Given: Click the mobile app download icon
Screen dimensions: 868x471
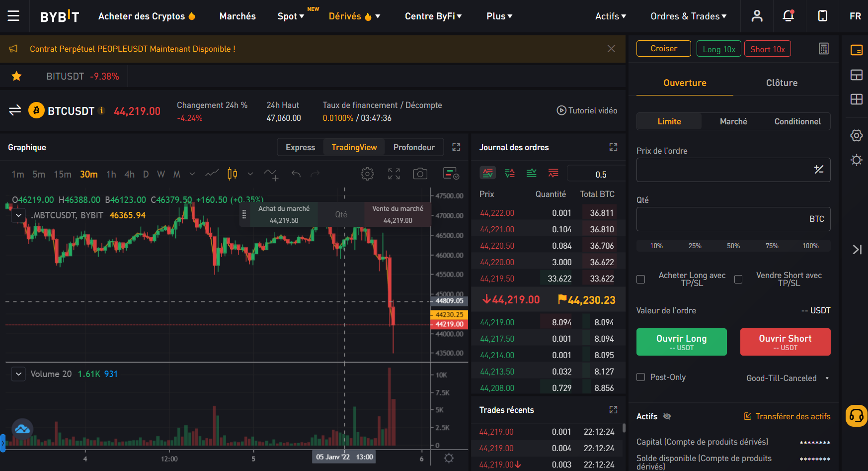Looking at the screenshot, I should [x=823, y=16].
